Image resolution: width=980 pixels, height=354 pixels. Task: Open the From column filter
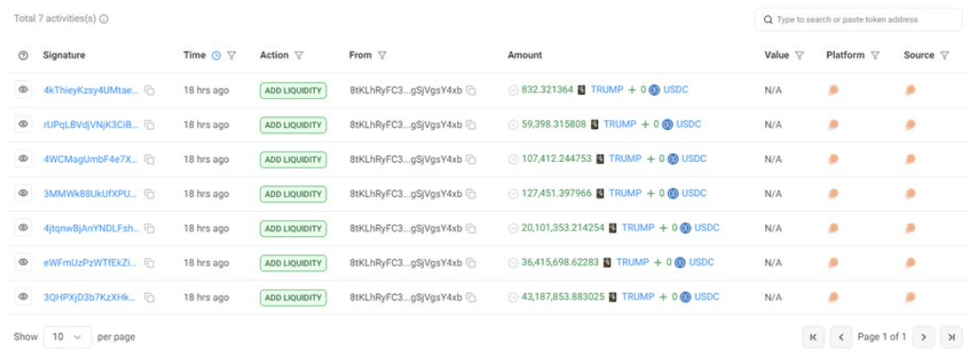[x=382, y=55]
